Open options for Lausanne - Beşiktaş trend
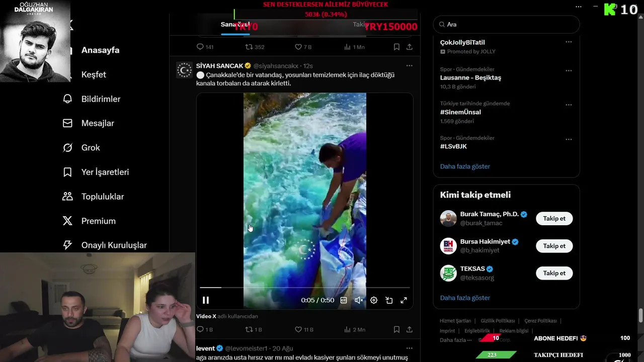This screenshot has height=362, width=644. point(569,70)
